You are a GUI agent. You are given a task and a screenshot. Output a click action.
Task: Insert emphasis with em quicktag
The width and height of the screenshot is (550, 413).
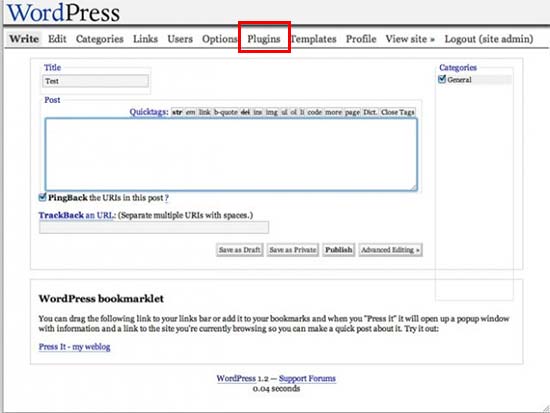[x=190, y=112]
